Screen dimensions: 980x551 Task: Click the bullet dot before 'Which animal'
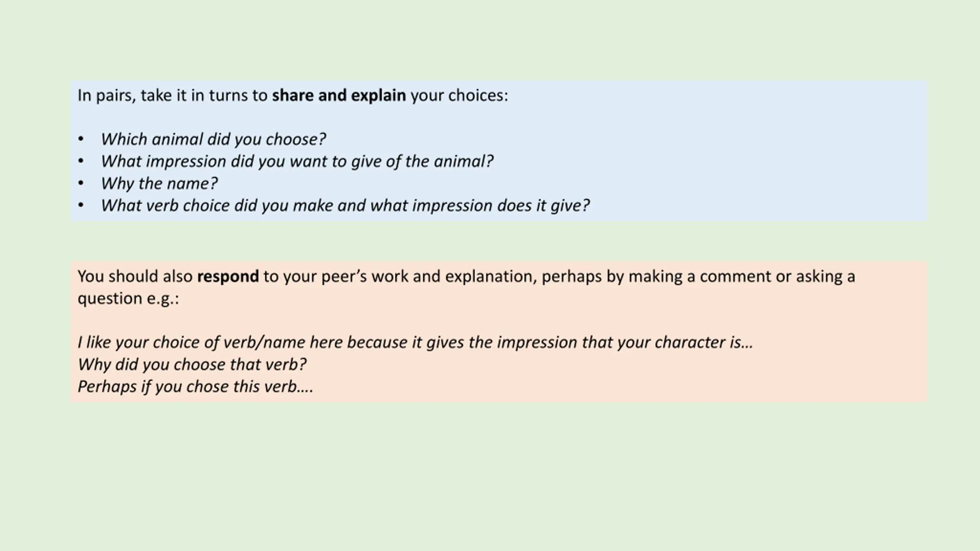click(81, 139)
